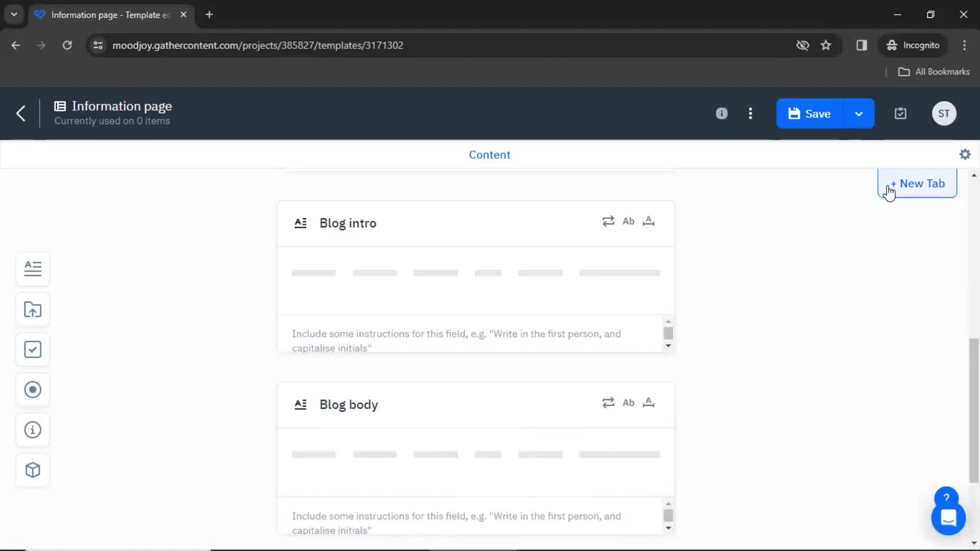Click the upload/media icon on Blog intro field
980x551 pixels.
coord(648,221)
